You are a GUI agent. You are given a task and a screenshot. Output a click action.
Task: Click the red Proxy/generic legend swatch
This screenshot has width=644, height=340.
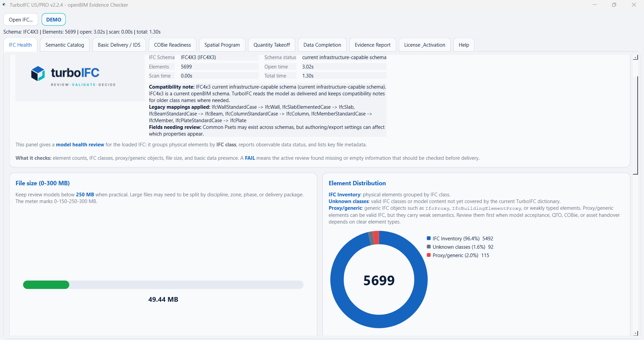[429, 255]
